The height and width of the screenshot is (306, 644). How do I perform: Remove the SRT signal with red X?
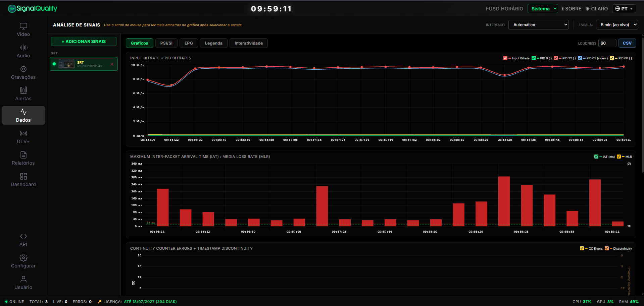112,64
